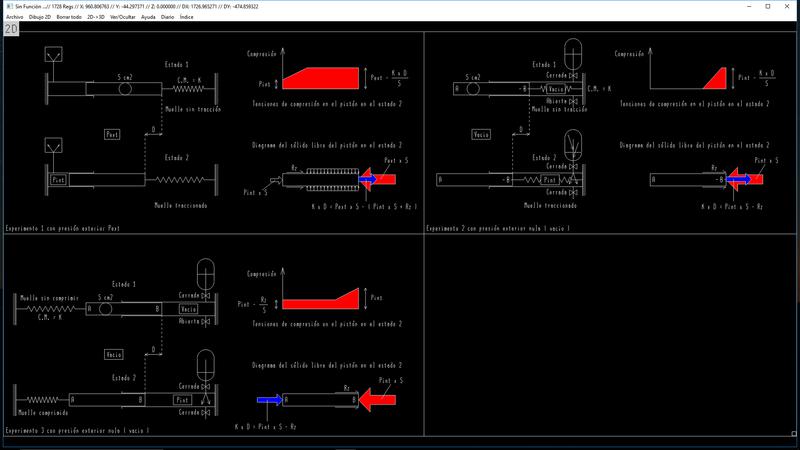Click the 2D mode indicator label

click(12, 29)
